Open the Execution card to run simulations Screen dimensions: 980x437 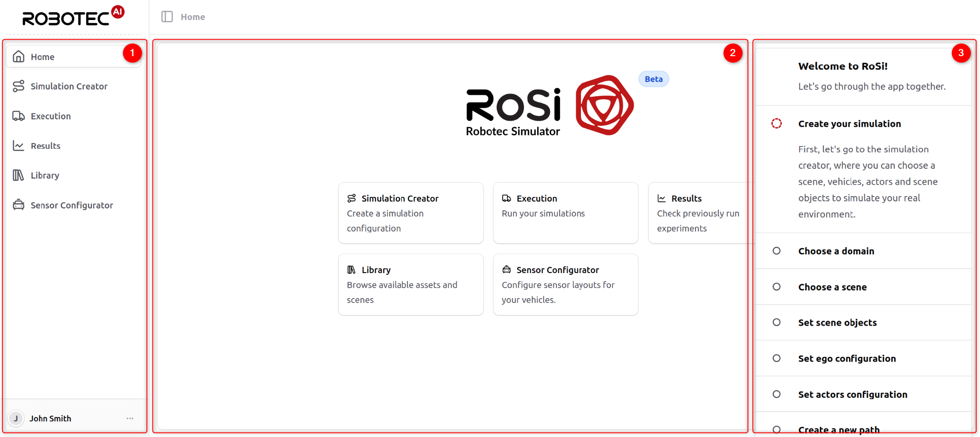(x=565, y=213)
